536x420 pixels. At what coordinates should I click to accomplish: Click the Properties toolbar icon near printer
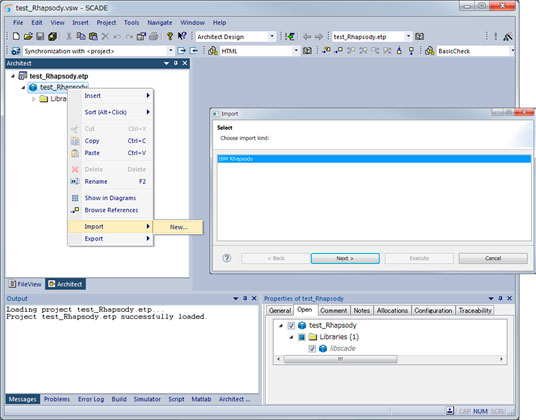click(x=141, y=36)
